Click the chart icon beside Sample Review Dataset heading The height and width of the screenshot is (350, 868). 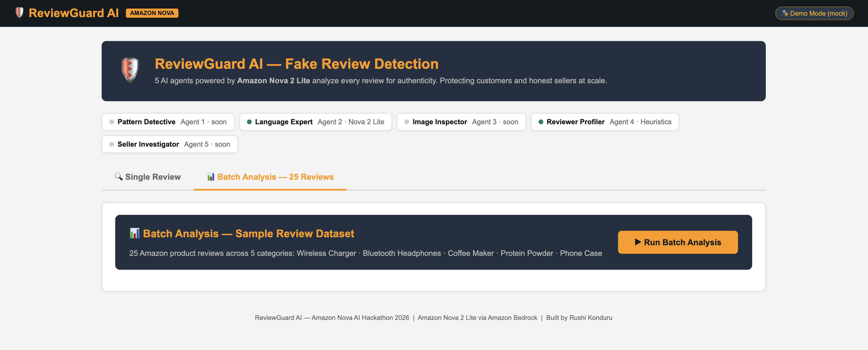[134, 233]
